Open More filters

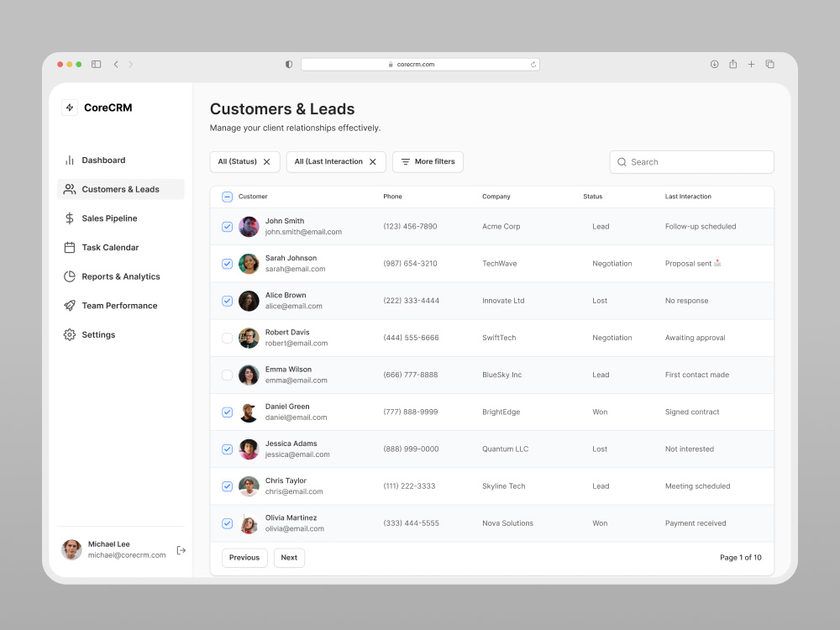point(428,162)
